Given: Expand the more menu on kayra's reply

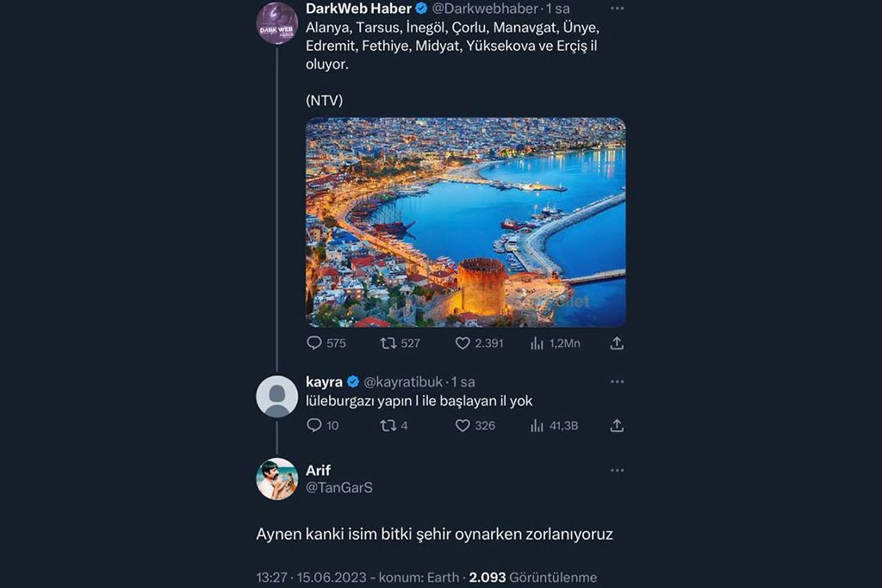Looking at the screenshot, I should coord(617,381).
